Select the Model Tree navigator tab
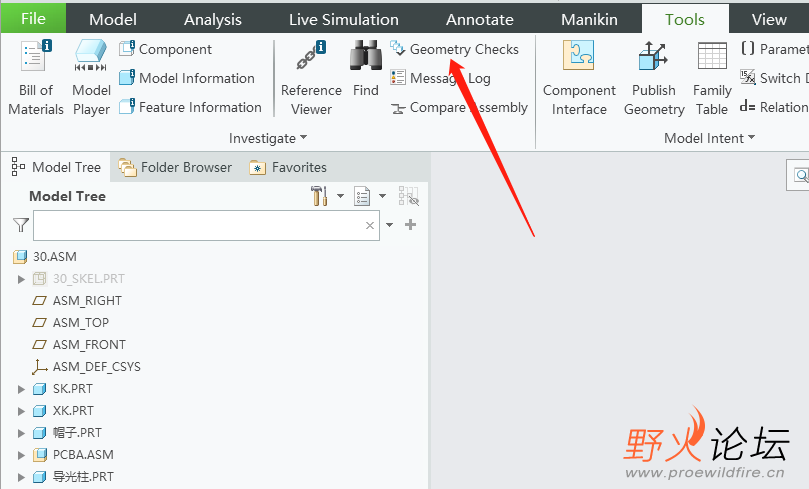Viewport: 809px width, 489px height. pos(56,167)
